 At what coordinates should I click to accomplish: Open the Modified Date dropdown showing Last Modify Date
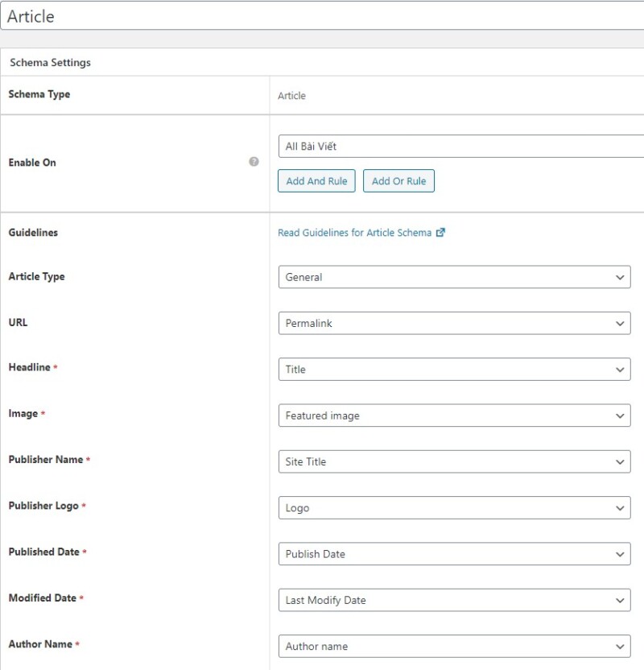pos(454,600)
